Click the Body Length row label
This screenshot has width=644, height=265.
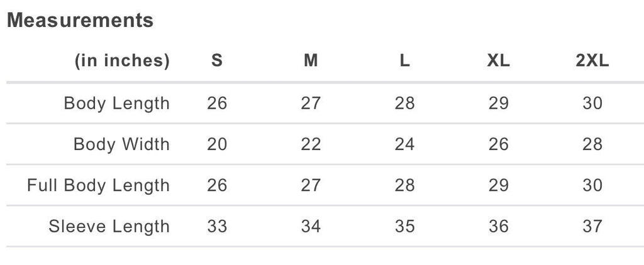(117, 103)
